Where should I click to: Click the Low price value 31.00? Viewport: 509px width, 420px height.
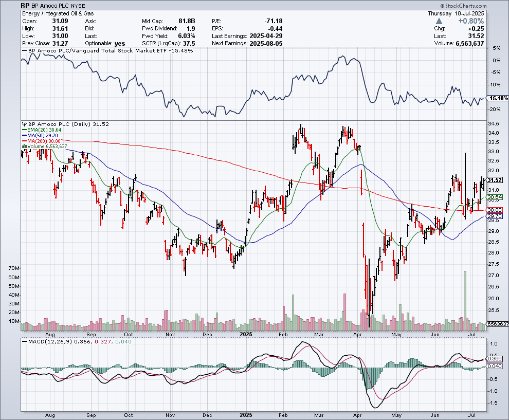(x=60, y=36)
